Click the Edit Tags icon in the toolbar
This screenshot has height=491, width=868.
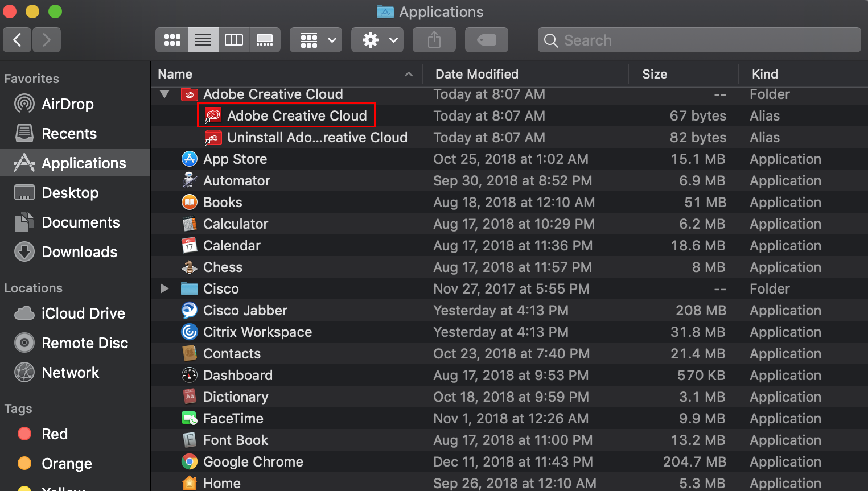(486, 40)
